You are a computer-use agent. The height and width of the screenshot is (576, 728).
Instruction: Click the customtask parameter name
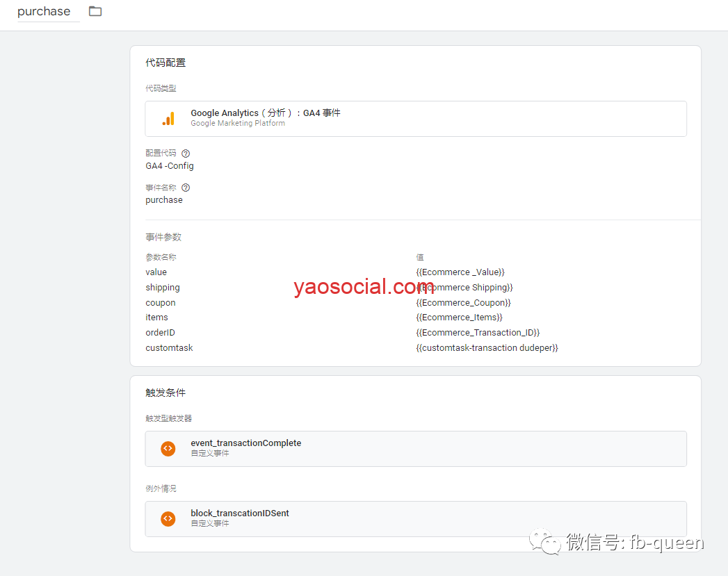click(x=169, y=348)
